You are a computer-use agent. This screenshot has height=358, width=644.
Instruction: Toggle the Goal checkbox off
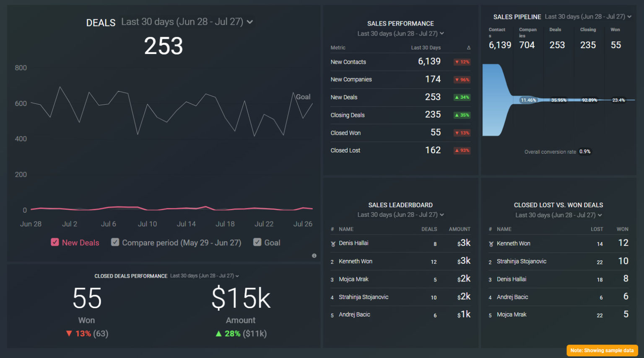(x=257, y=242)
